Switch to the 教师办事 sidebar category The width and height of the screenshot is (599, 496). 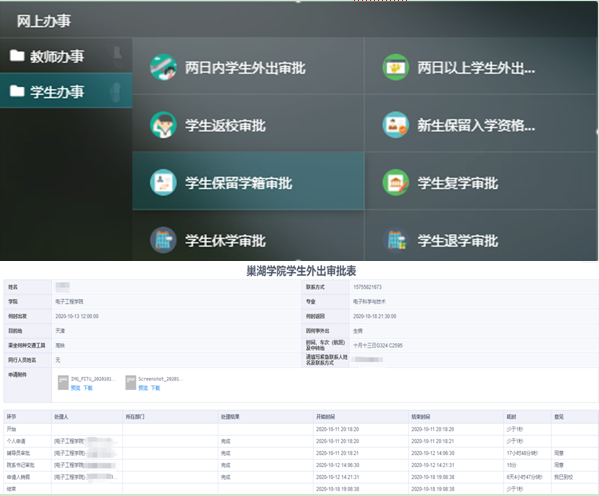pos(66,56)
